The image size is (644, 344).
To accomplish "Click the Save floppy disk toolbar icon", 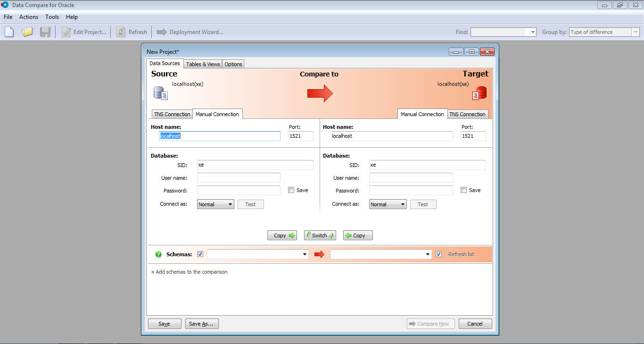I will click(x=45, y=32).
